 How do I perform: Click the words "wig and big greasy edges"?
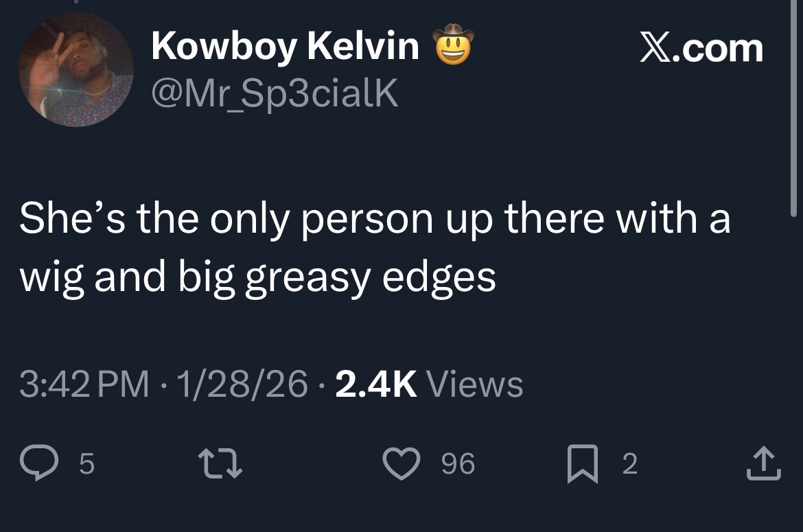tap(257, 277)
